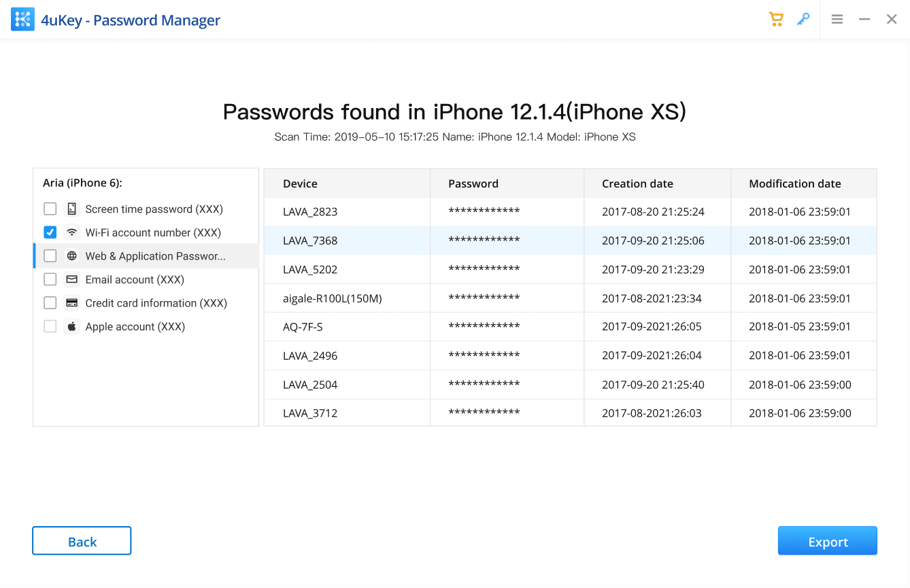Image resolution: width=910 pixels, height=588 pixels.
Task: Click the Email account envelope icon
Action: click(71, 279)
